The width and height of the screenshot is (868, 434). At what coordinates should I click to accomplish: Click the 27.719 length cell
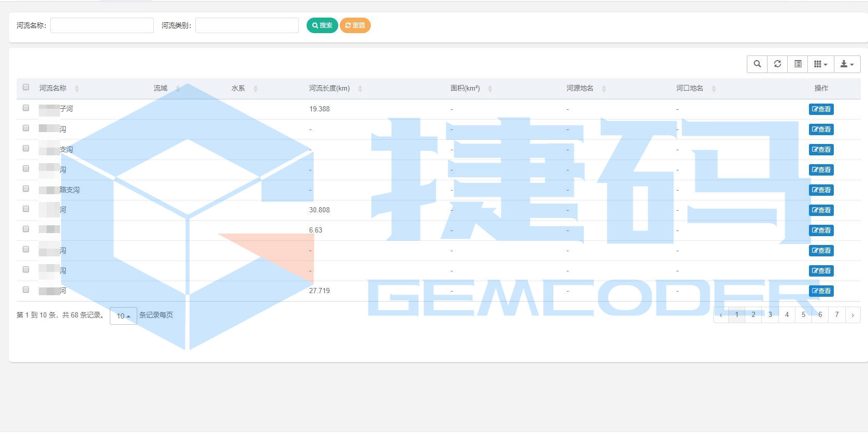tap(320, 291)
